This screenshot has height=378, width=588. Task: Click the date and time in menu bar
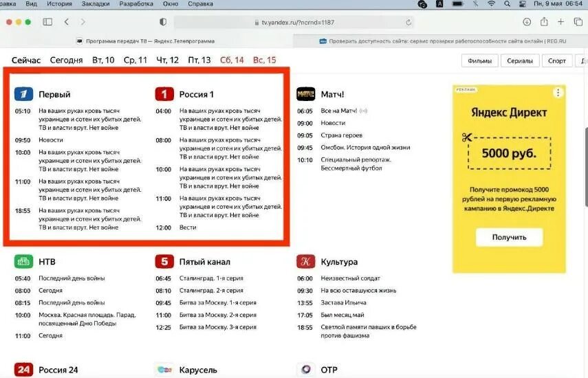point(558,3)
